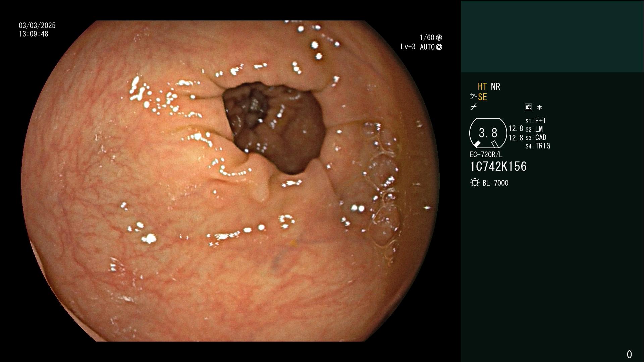Click the settings sliders icon

pos(528,107)
